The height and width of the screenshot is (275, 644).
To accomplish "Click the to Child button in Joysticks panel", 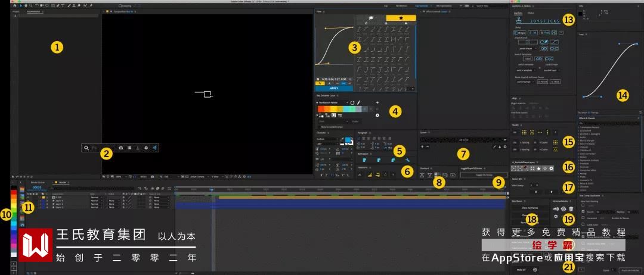I will click(555, 82).
